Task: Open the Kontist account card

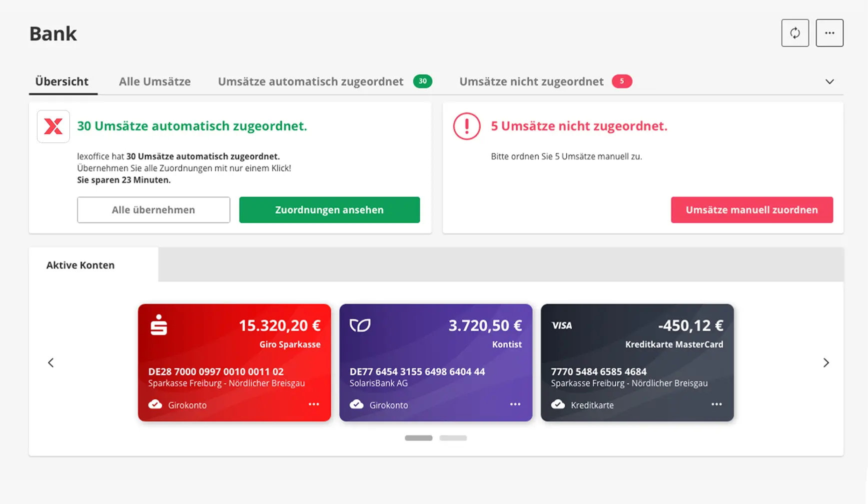Action: pyautogui.click(x=436, y=362)
